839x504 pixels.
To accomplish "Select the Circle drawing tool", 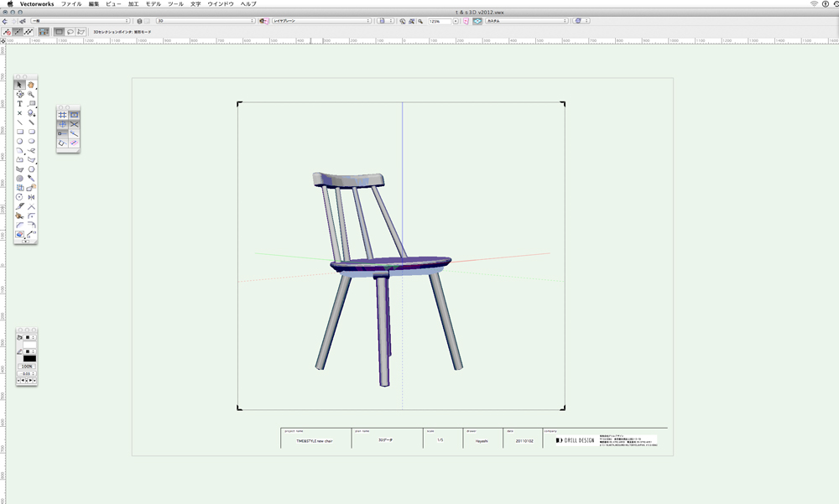I will (x=19, y=141).
